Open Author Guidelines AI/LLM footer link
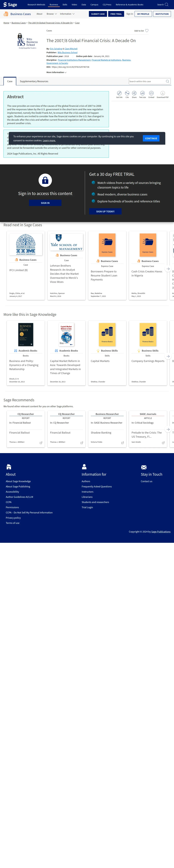 coord(19,497)
